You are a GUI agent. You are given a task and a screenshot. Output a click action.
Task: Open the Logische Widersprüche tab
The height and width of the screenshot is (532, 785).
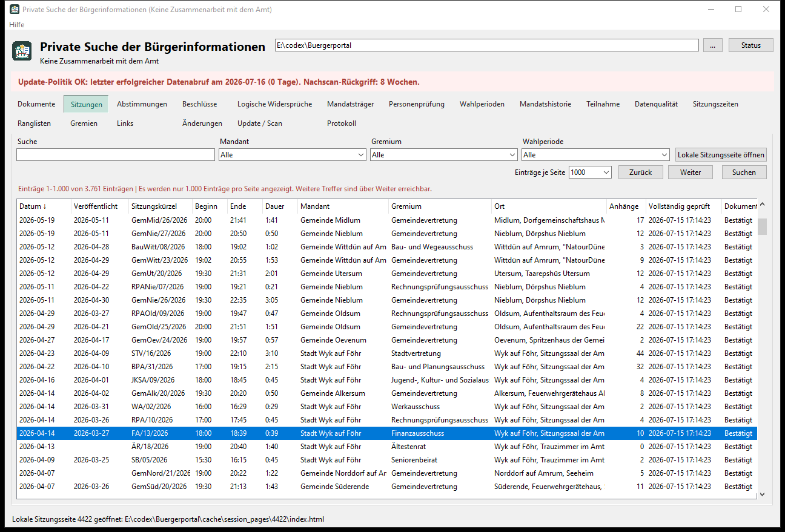point(274,104)
